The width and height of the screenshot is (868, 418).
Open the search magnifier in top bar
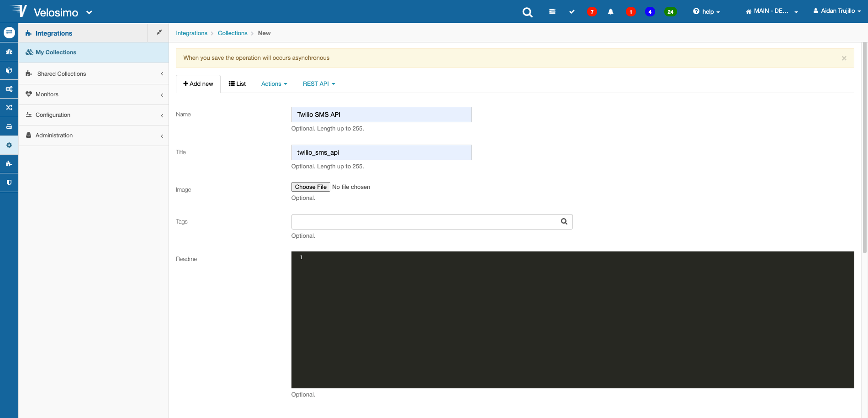click(x=527, y=12)
